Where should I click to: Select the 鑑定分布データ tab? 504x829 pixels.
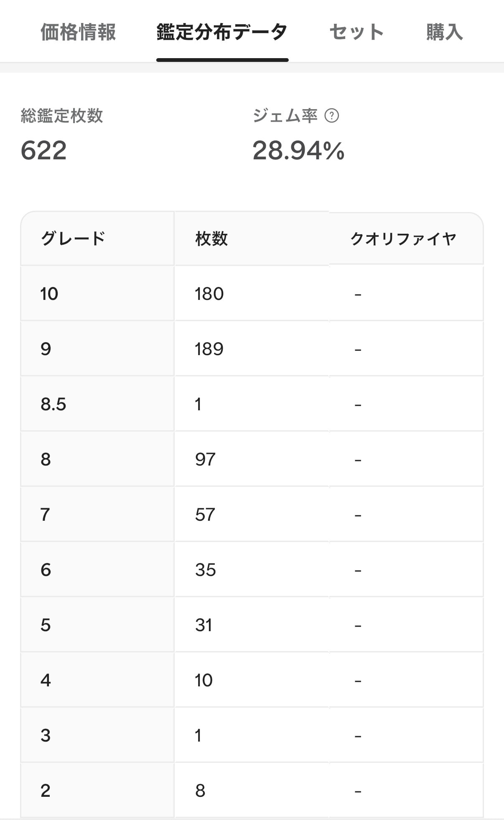tap(222, 32)
